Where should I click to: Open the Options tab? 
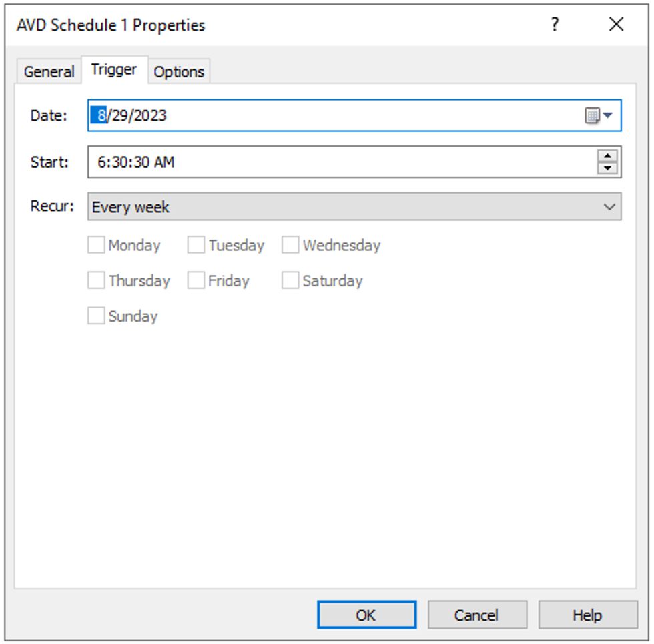tap(179, 72)
